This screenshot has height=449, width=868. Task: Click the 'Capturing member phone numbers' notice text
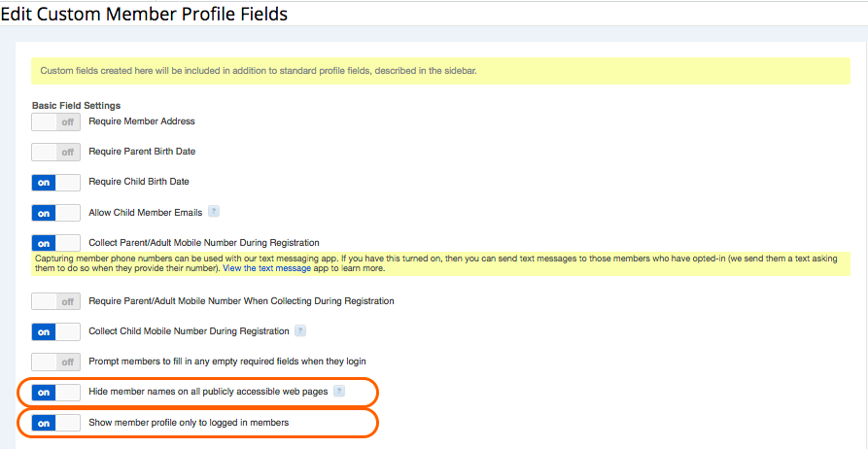pyautogui.click(x=440, y=263)
